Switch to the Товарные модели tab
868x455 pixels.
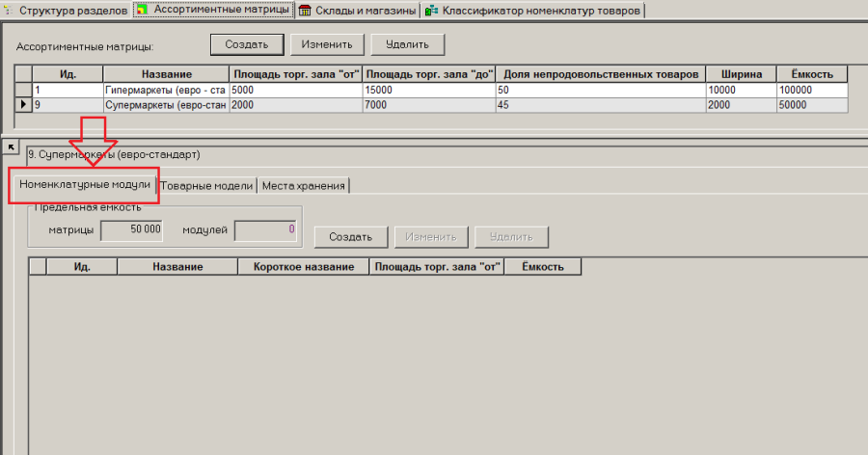tap(207, 186)
